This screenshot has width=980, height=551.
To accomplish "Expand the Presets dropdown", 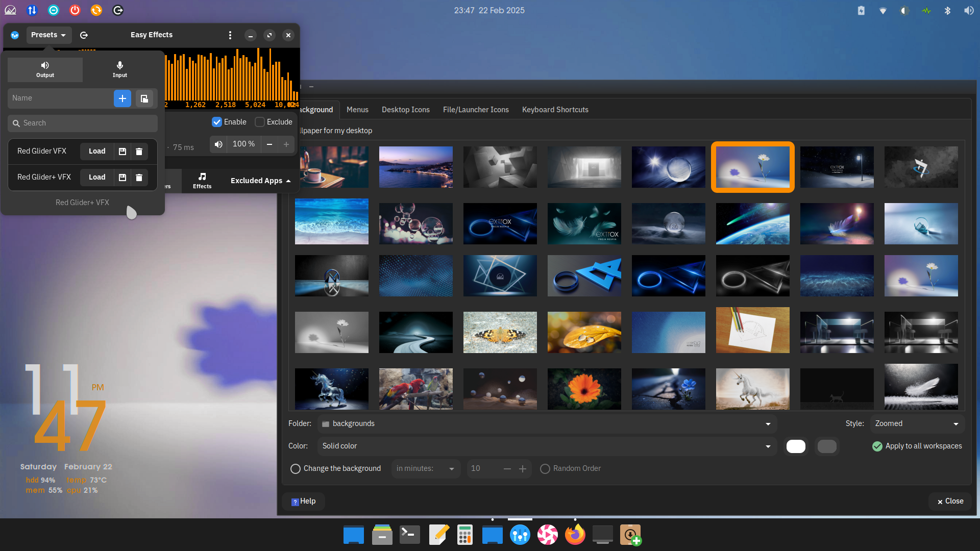I will pos(48,35).
